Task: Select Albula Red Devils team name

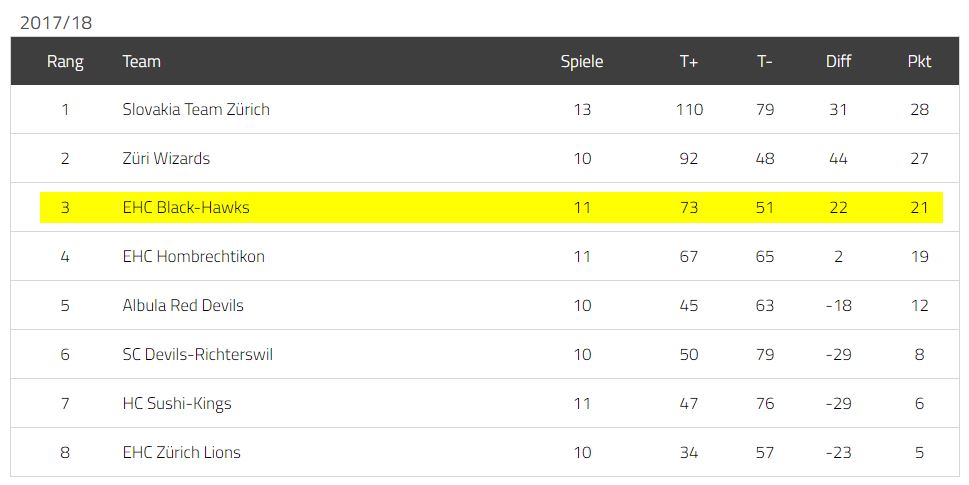Action: click(x=183, y=305)
